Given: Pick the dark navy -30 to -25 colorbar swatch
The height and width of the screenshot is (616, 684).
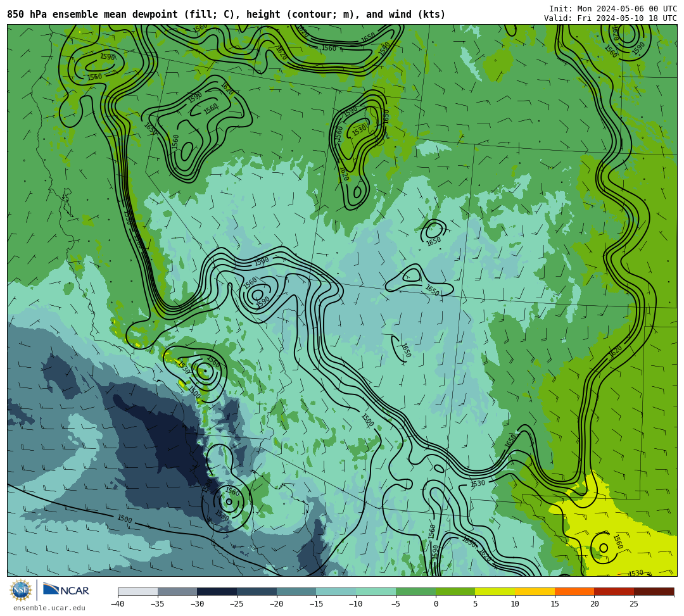Looking at the screenshot, I should click(217, 591).
